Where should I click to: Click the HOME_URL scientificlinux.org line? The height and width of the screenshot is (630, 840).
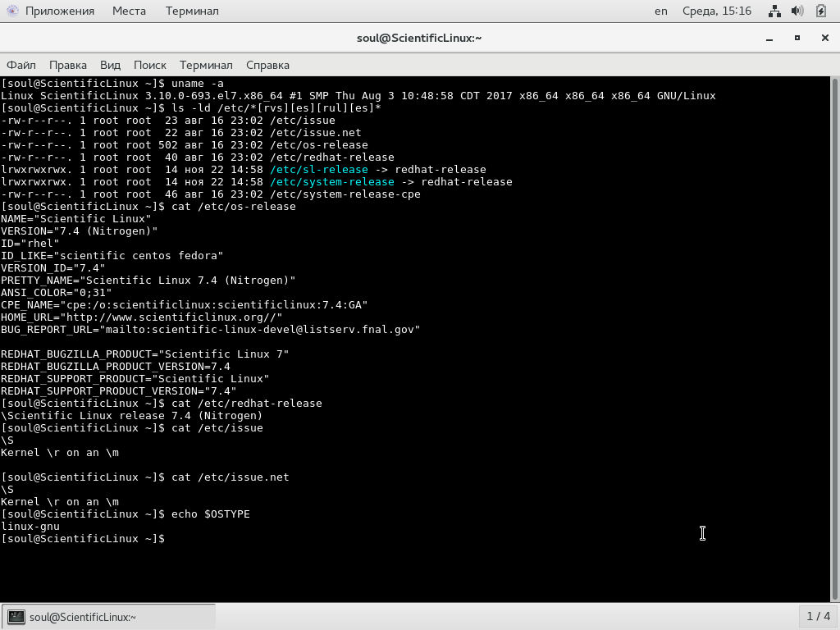tap(141, 317)
